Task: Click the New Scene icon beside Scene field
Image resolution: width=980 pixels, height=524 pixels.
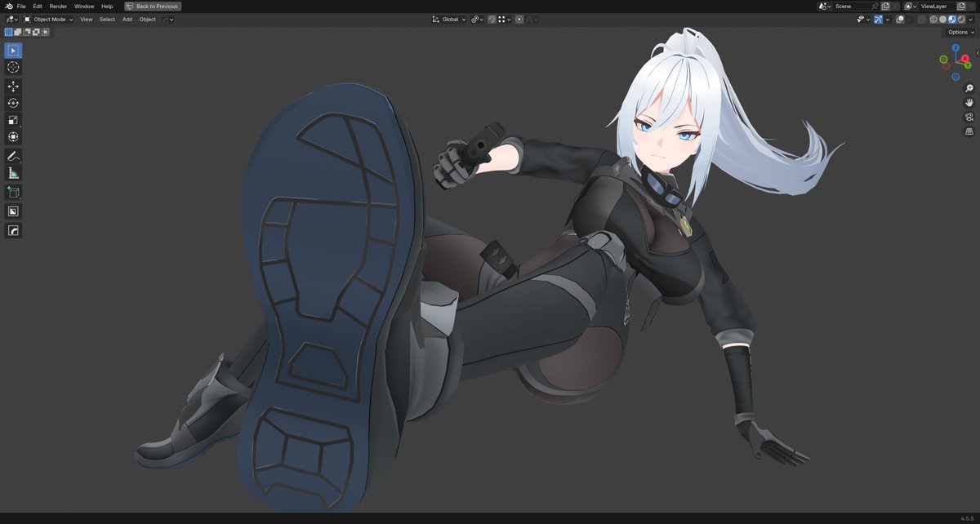Action: tap(885, 6)
